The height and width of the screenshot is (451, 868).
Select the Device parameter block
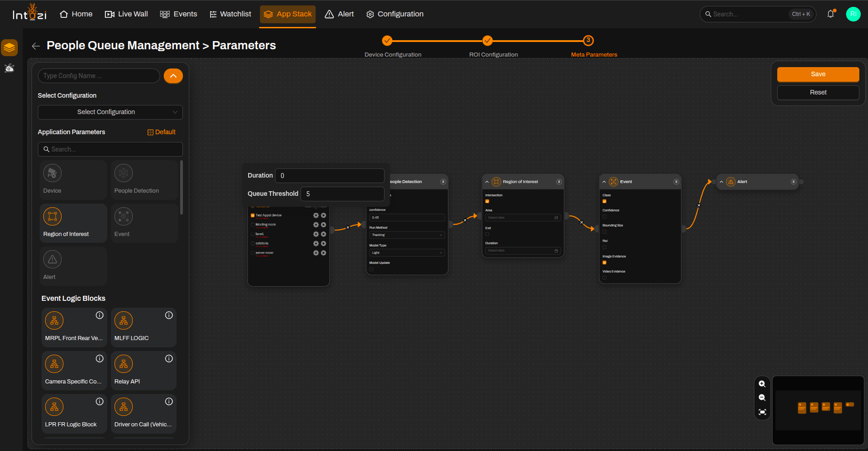pyautogui.click(x=73, y=179)
